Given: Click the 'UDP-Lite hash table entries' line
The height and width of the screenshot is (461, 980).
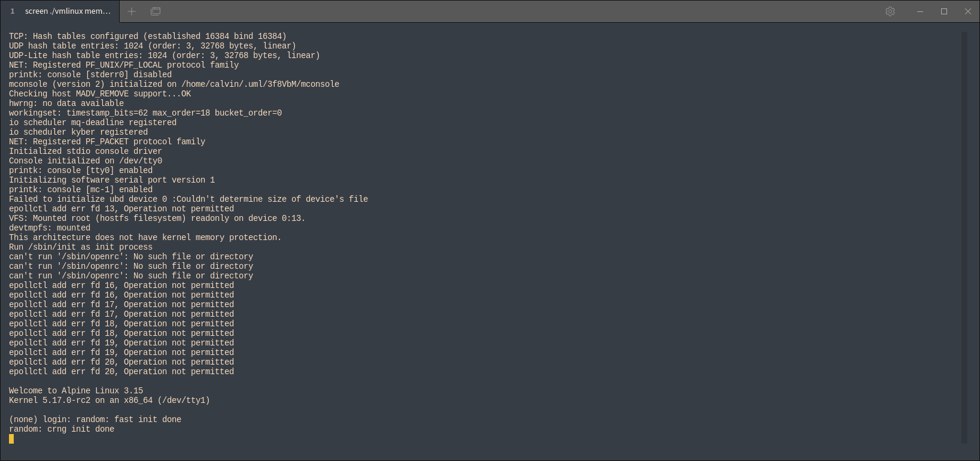Looking at the screenshot, I should click(x=165, y=55).
